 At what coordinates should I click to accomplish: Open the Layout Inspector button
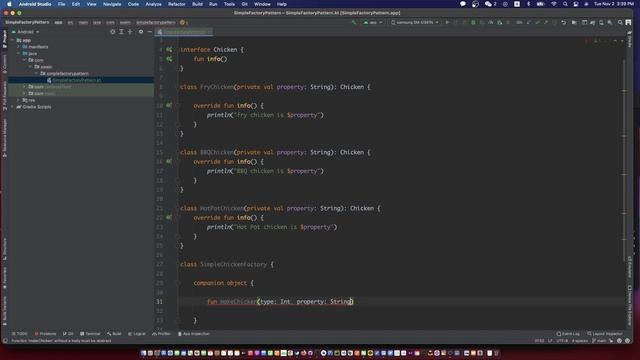604,334
